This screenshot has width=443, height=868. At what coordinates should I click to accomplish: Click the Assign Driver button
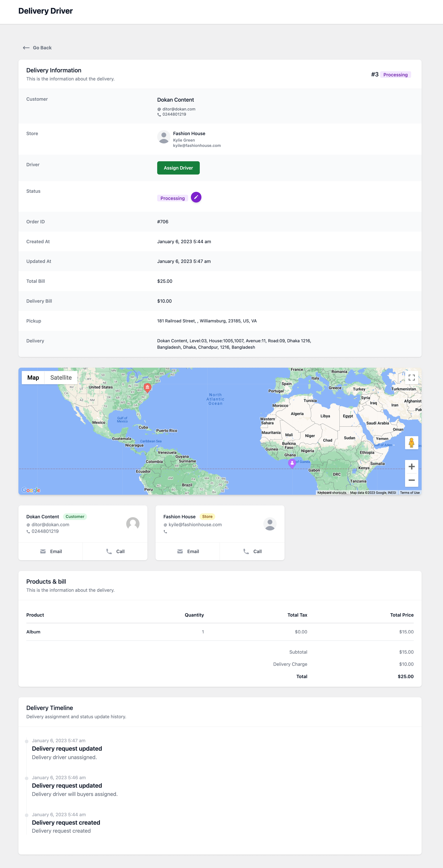[178, 168]
